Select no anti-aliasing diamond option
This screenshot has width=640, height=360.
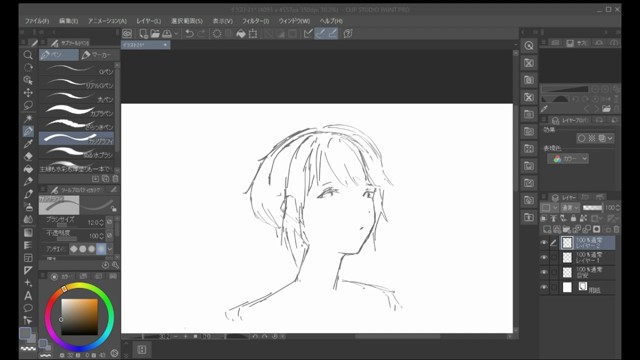pyautogui.click(x=74, y=249)
